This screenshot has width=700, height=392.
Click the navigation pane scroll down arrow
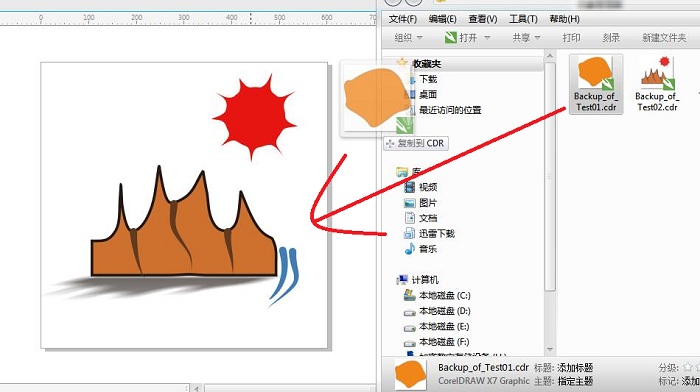(550, 349)
